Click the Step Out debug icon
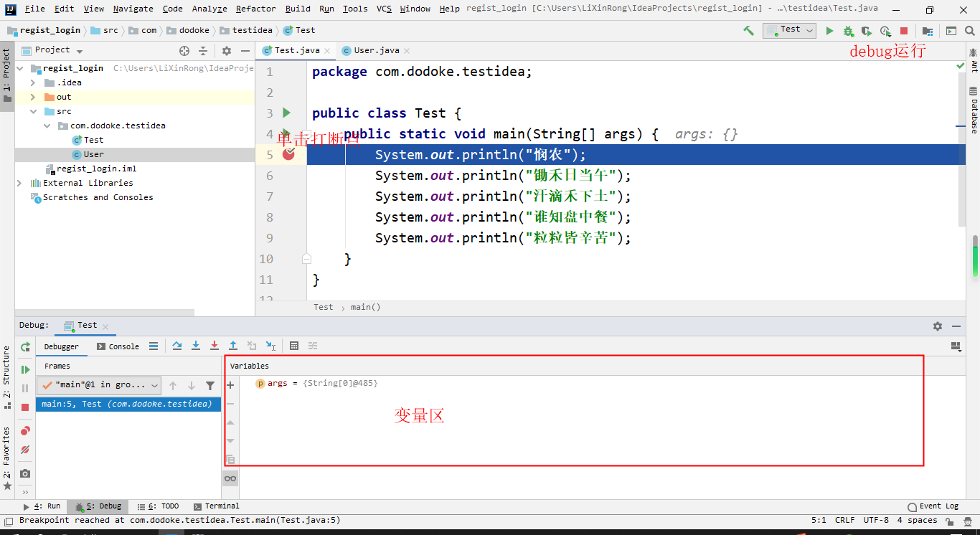Image resolution: width=980 pixels, height=535 pixels. (x=232, y=346)
